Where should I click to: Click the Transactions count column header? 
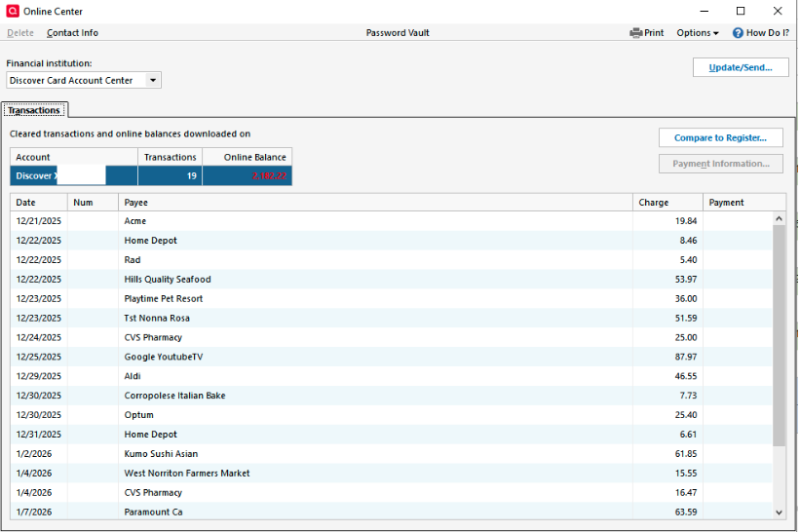coord(170,157)
